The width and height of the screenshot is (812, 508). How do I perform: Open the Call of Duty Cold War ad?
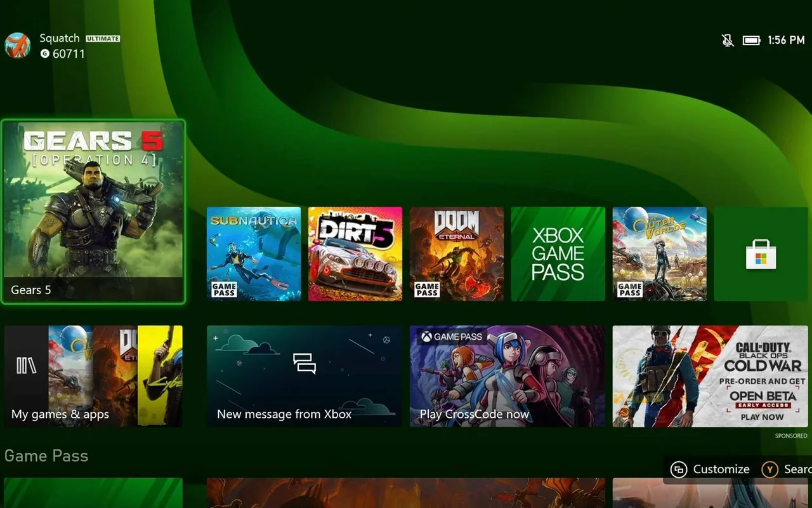(x=710, y=376)
